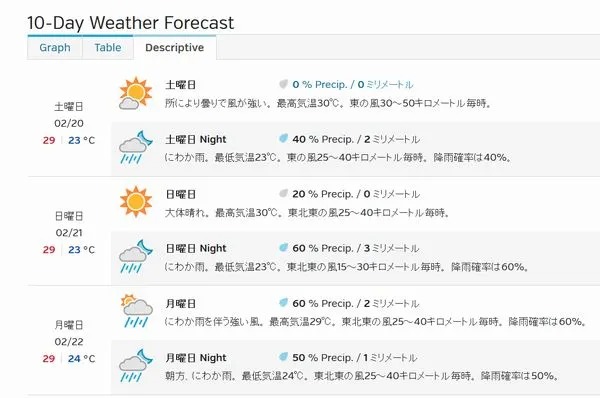
Task: Click the sunny icon for 日曜日
Action: point(135,202)
